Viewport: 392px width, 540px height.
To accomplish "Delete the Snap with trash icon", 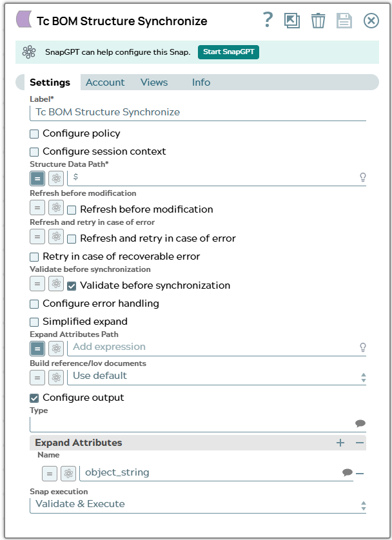I will pyautogui.click(x=318, y=21).
